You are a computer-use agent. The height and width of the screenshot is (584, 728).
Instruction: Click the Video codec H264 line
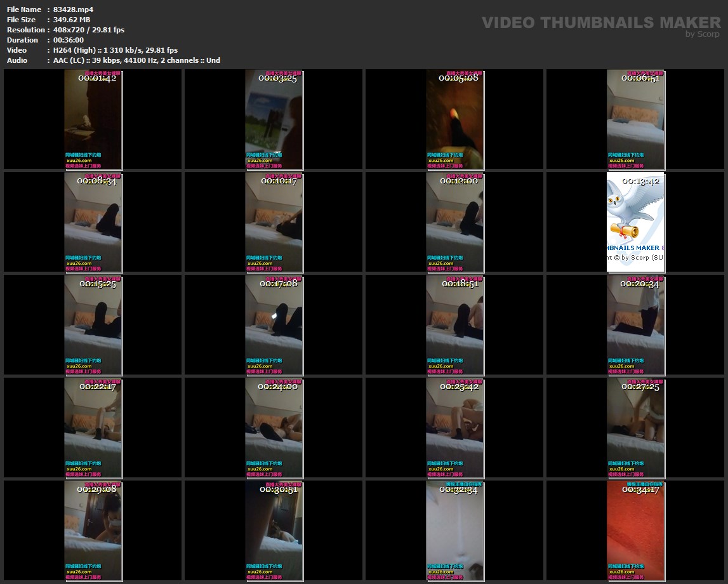click(x=115, y=50)
